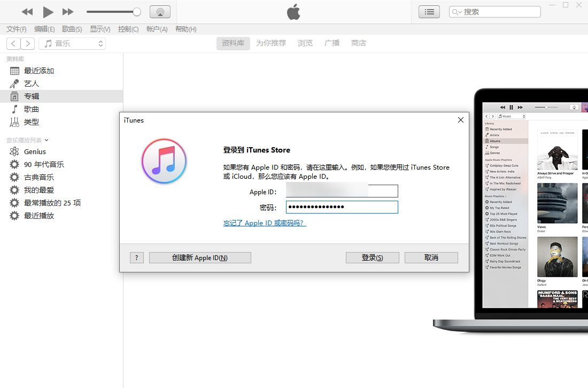Open the search magnifier dropdown
The height and width of the screenshot is (388, 588).
(455, 11)
